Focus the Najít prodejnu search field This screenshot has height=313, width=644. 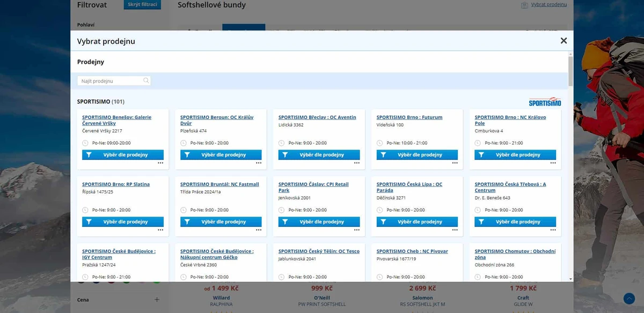[114, 81]
